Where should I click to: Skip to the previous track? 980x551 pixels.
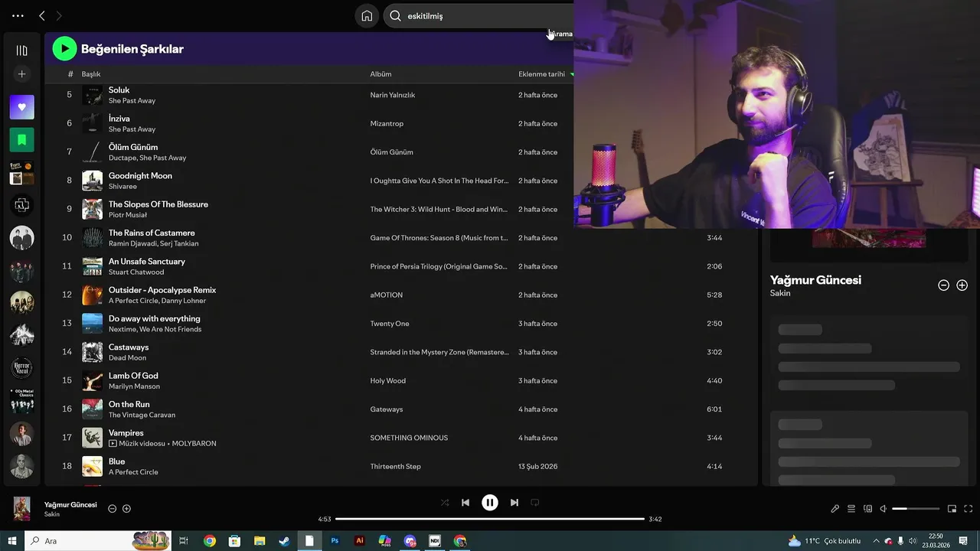point(465,503)
